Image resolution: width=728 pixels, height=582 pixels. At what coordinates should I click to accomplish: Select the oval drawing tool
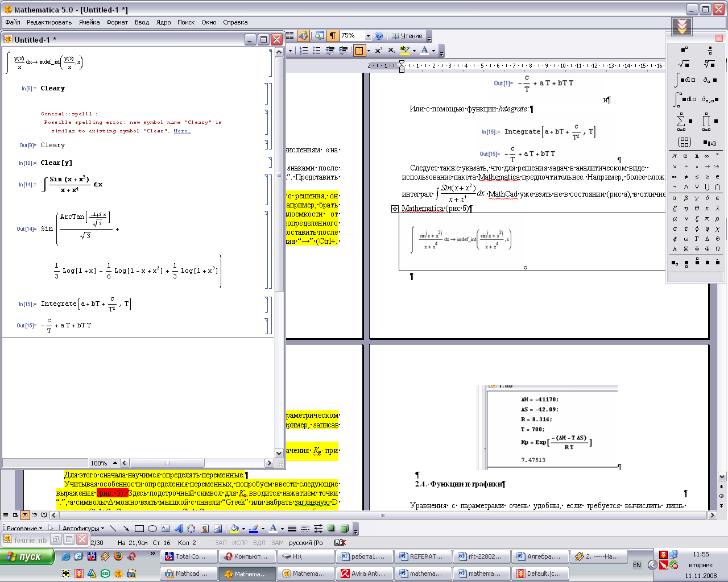(152, 529)
